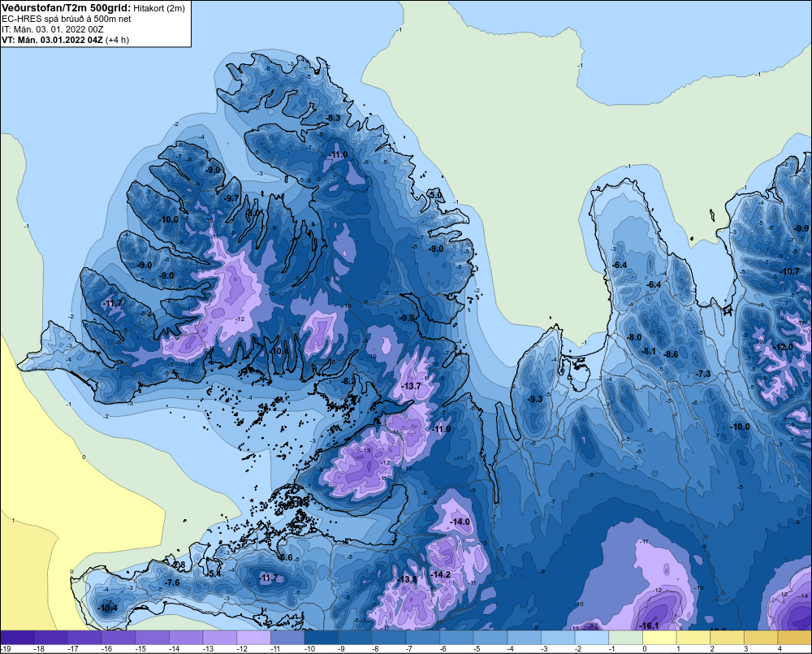
Task: Click the -11.9 temperature label
Action: [441, 429]
